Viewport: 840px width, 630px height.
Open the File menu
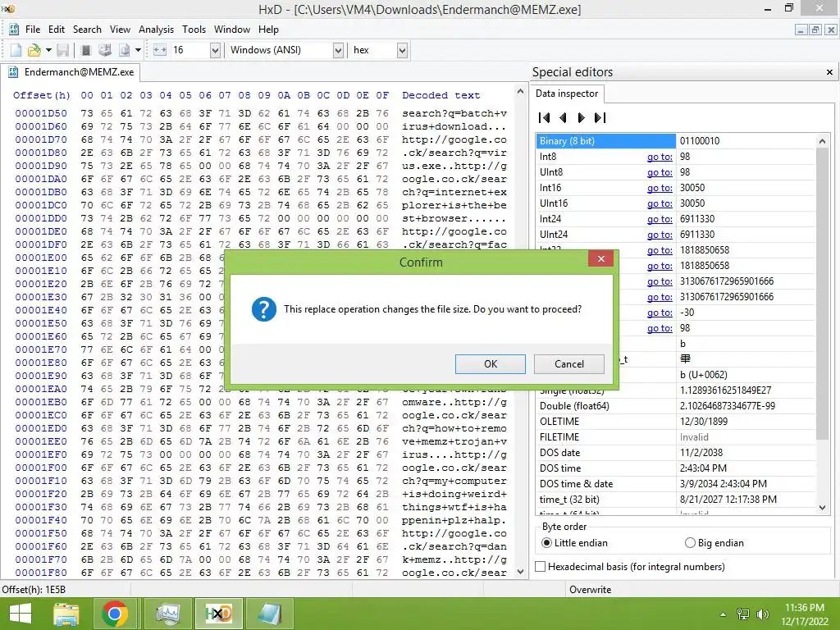click(x=33, y=30)
